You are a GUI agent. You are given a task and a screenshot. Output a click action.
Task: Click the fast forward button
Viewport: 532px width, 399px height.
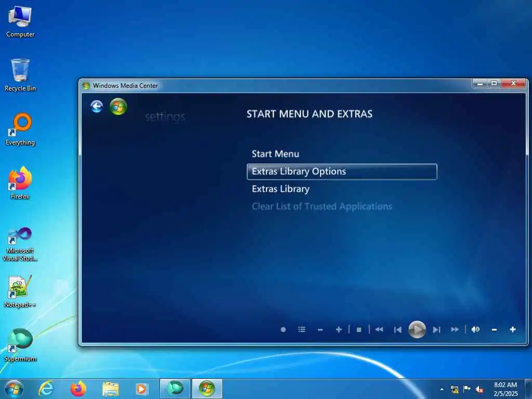455,329
